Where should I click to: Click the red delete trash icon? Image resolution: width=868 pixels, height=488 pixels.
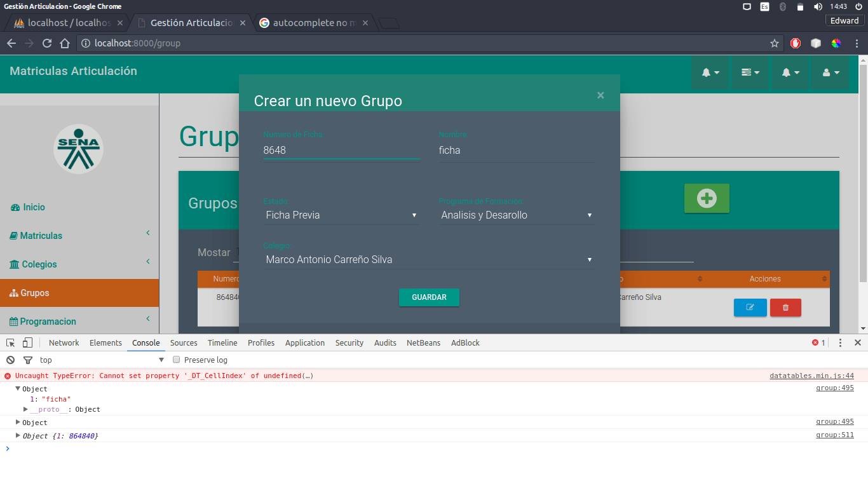pos(785,307)
